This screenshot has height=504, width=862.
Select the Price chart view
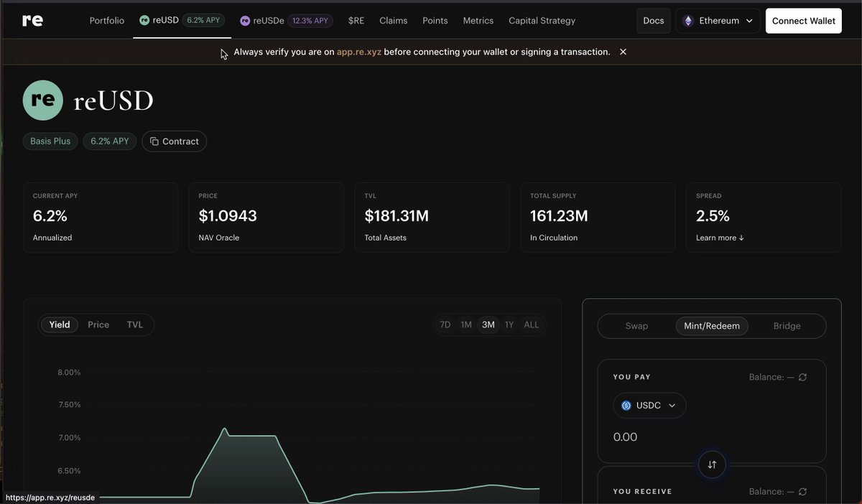coord(98,325)
